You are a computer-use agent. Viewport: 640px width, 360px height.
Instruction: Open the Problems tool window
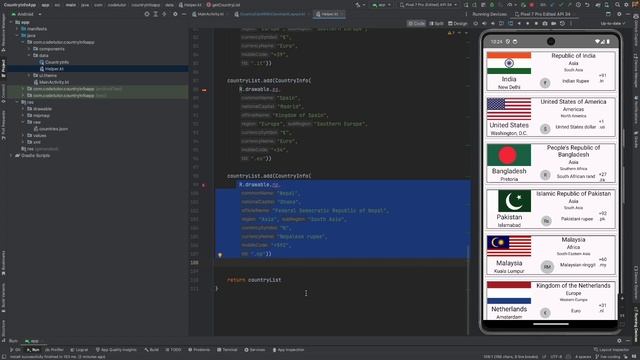click(x=199, y=350)
